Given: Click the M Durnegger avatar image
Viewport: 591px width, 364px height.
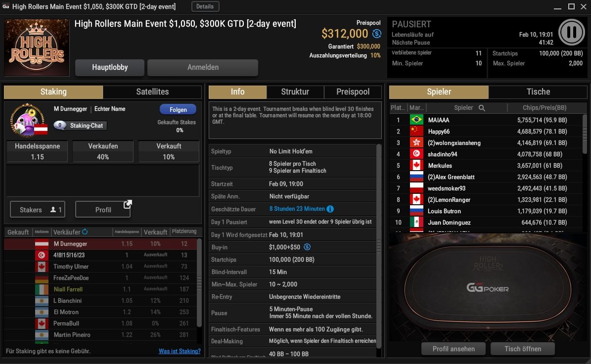Looking at the screenshot, I should [29, 120].
